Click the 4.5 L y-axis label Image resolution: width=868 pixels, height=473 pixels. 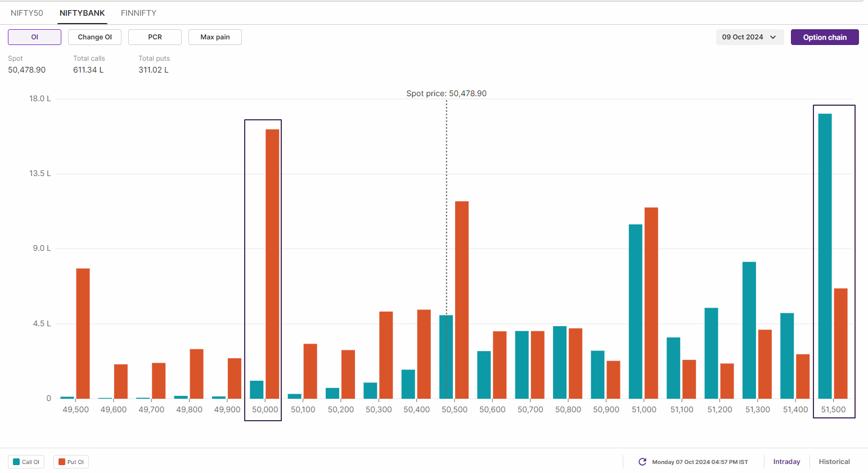pyautogui.click(x=42, y=323)
